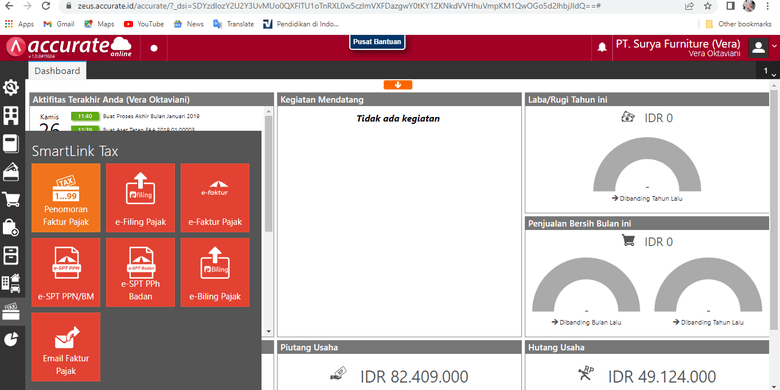The image size is (780, 390).
Task: Open the inventory cabinet sidebar icon
Action: (x=11, y=255)
